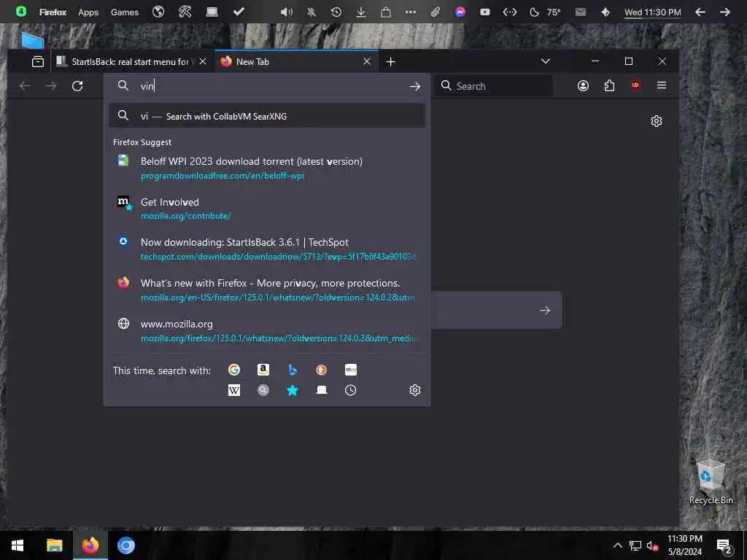The width and height of the screenshot is (747, 560).
Task: Search this time with Wikipedia
Action: coord(234,391)
